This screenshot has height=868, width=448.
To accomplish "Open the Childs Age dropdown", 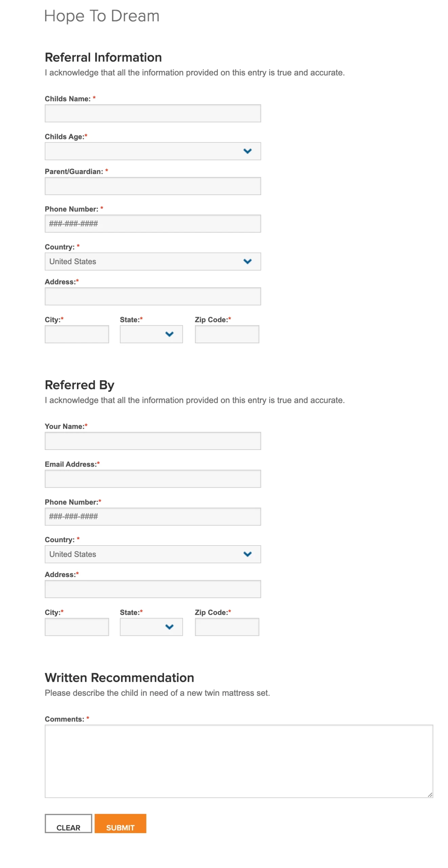I will (x=152, y=151).
